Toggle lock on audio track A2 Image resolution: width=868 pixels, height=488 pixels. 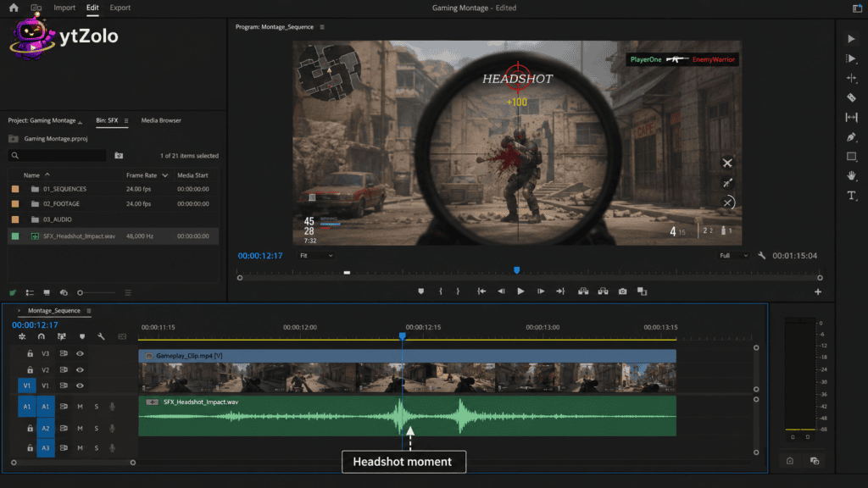point(30,428)
